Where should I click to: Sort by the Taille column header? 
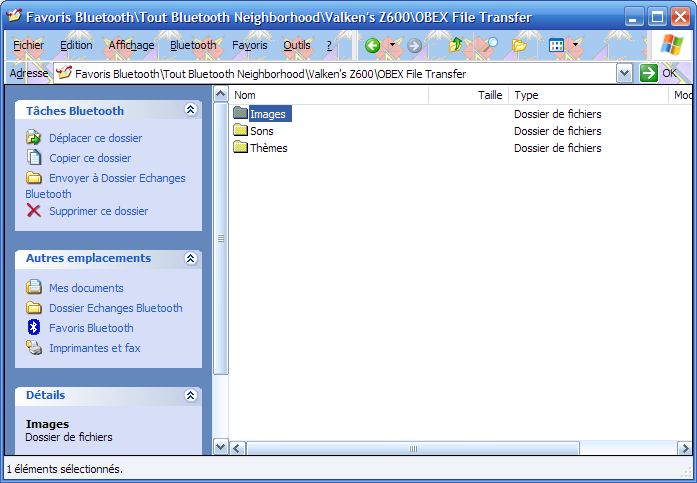469,95
